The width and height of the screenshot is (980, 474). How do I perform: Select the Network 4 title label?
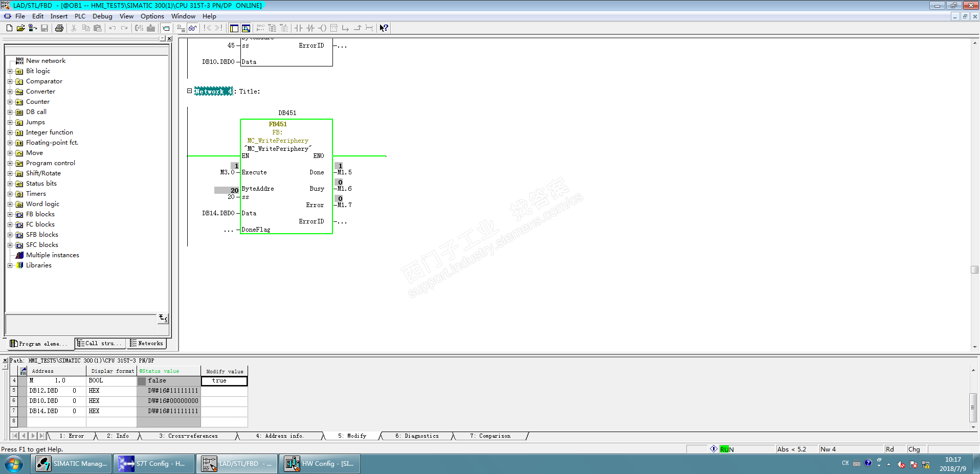[x=213, y=92]
